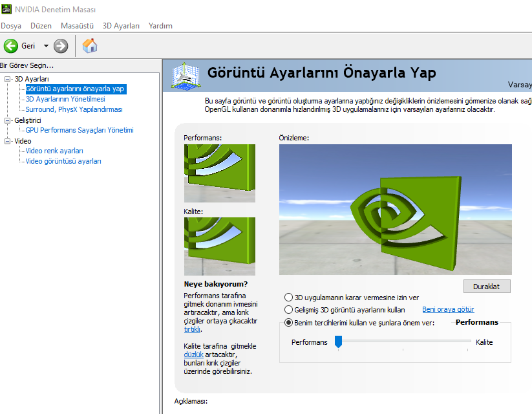Viewport: 532px width, 414px height.
Task: Click the grey forward arrow icon
Action: coord(61,46)
